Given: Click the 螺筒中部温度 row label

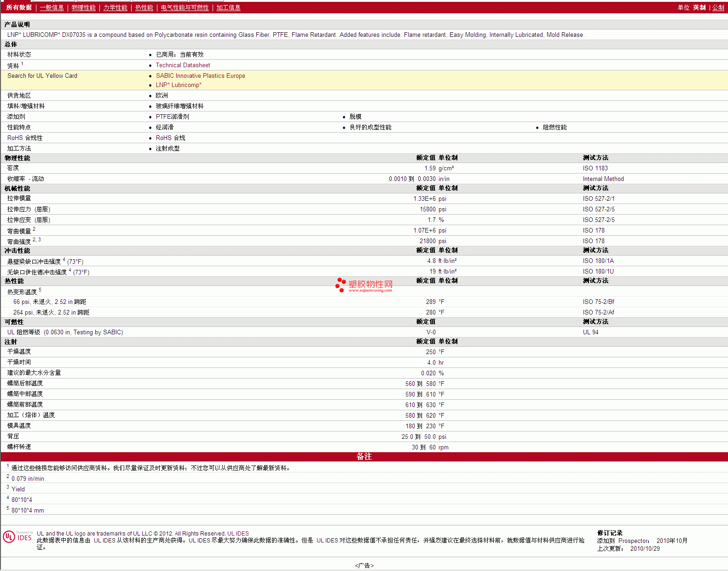Looking at the screenshot, I should [25, 395].
